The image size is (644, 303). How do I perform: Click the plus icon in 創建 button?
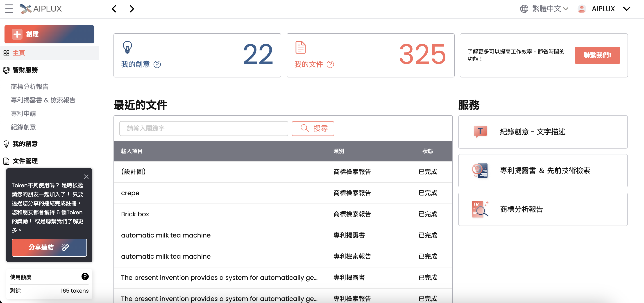17,34
